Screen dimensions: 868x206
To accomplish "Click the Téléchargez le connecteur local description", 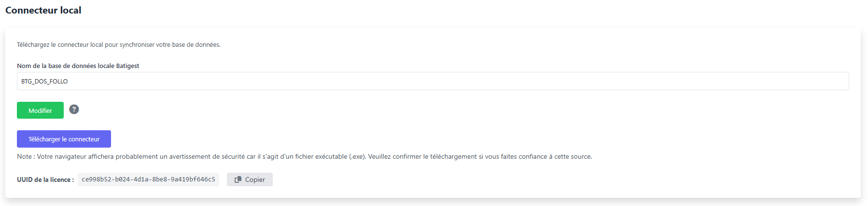I will pos(118,44).
